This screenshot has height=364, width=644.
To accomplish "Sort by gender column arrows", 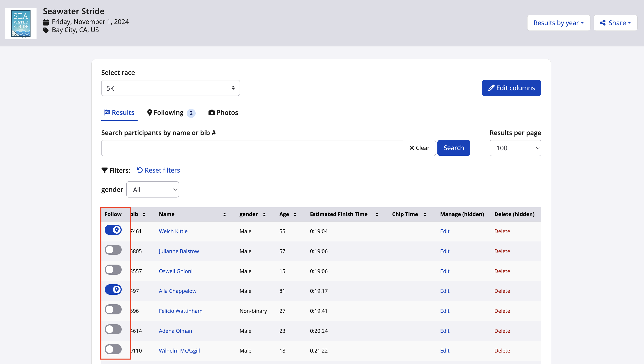I will pos(264,215).
